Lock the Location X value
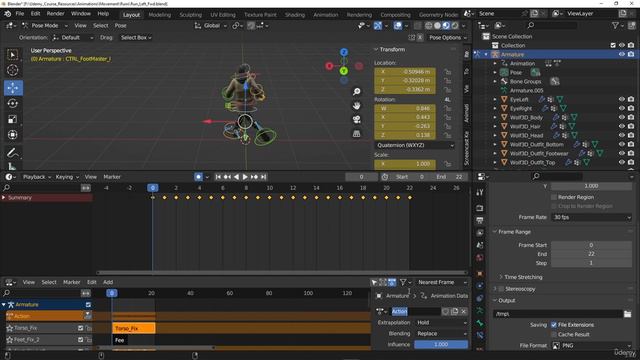The width and height of the screenshot is (640, 360). point(448,72)
